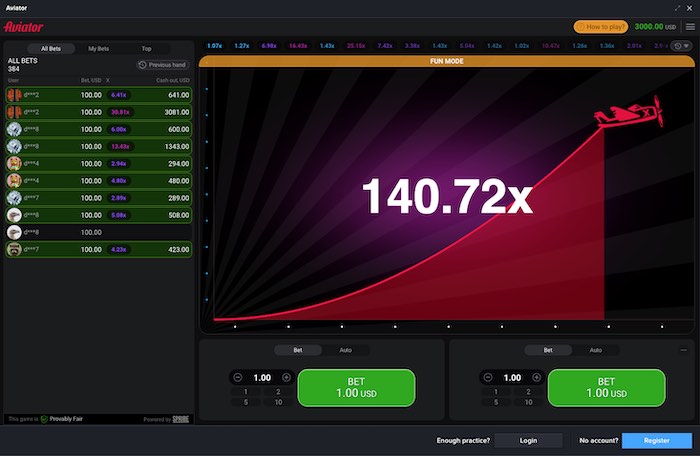Remove the second bet panel via minus icon
The width and height of the screenshot is (700, 456).
tap(683, 350)
